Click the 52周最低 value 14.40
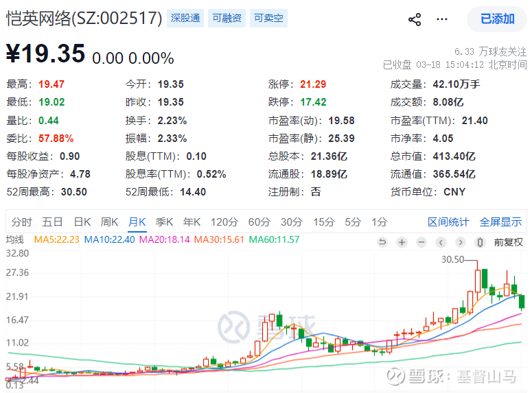 pos(193,192)
